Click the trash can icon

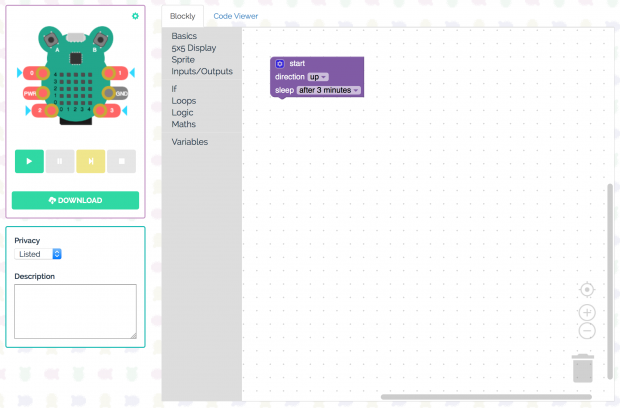[584, 367]
